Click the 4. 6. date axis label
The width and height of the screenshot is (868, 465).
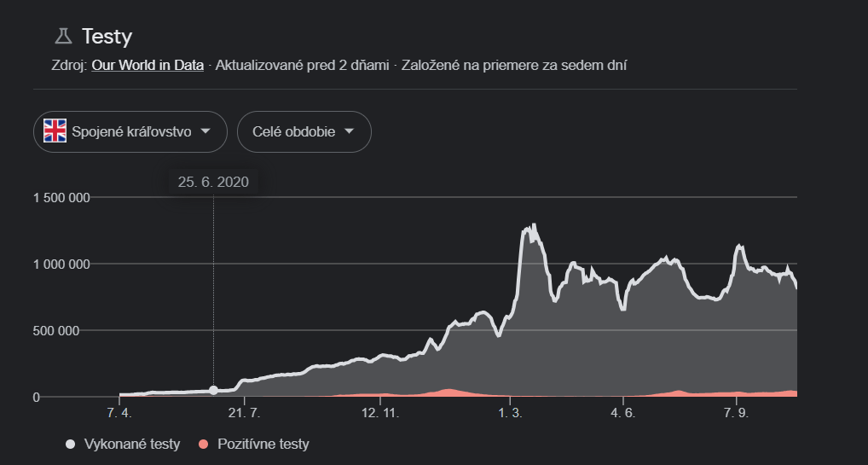(623, 414)
